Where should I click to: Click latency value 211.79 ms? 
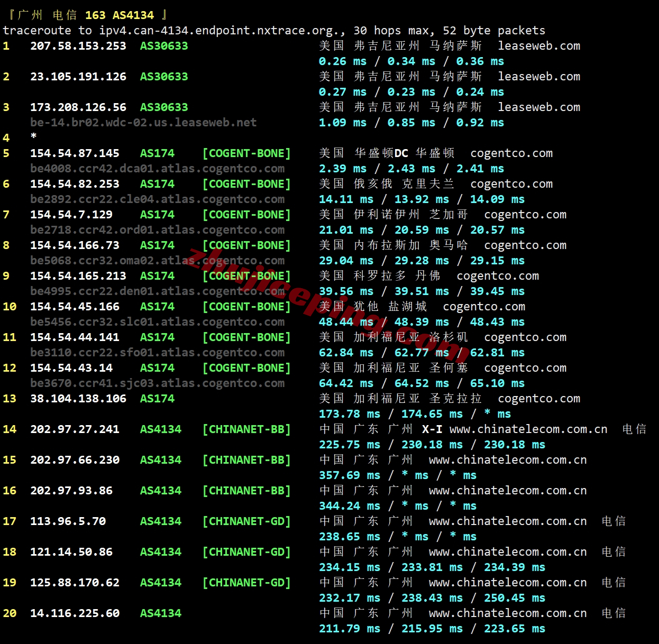pyautogui.click(x=350, y=629)
